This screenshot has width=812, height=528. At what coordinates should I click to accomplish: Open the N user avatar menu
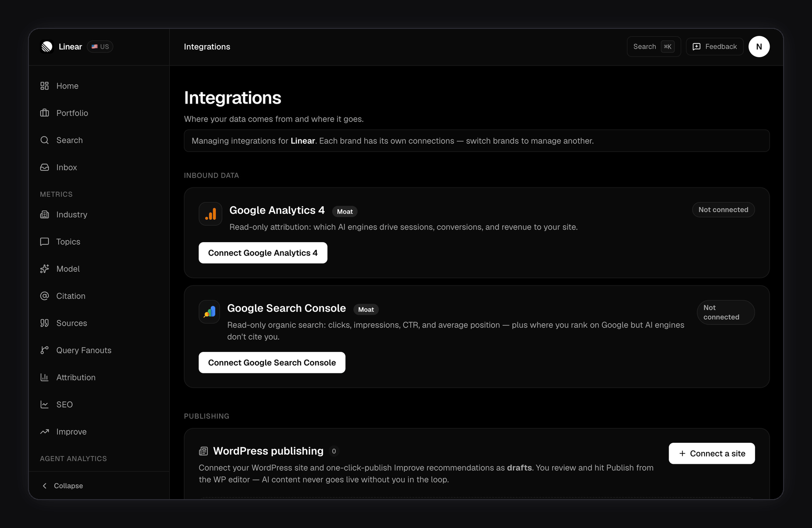(759, 47)
